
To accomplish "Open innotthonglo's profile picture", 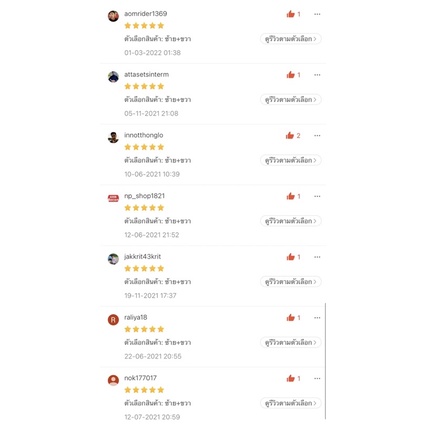I will click(x=113, y=137).
